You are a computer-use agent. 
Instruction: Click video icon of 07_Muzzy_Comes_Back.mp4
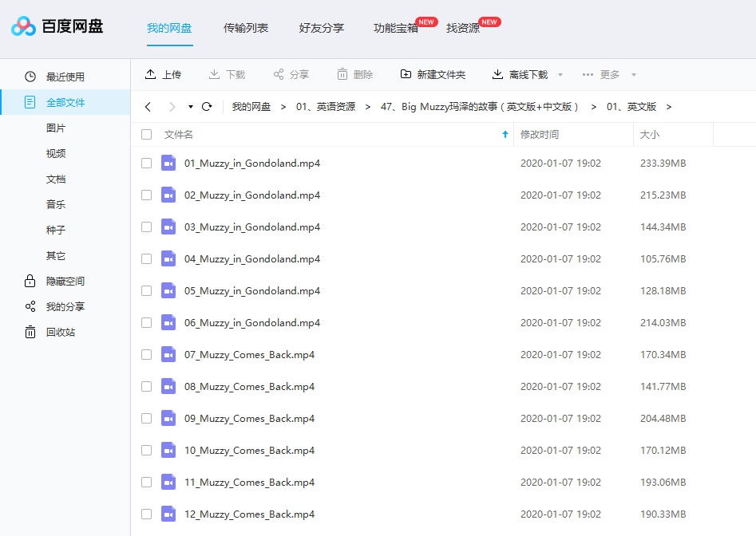(168, 354)
